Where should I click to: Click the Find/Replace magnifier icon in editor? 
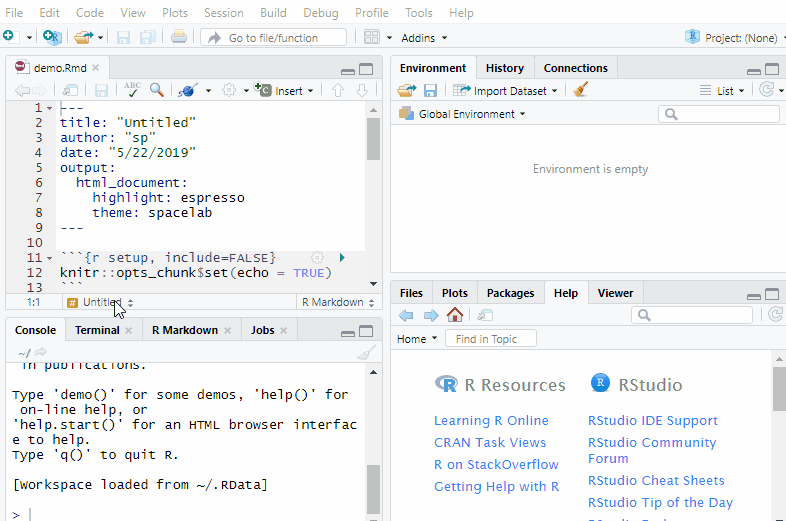pyautogui.click(x=157, y=90)
